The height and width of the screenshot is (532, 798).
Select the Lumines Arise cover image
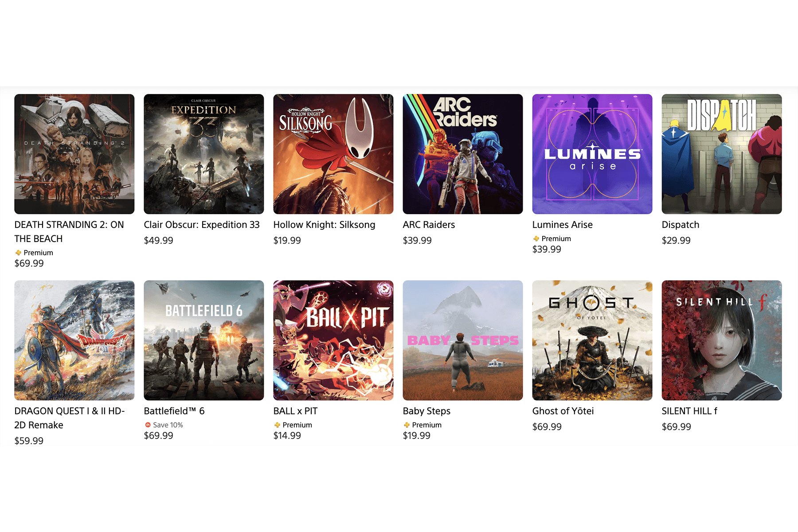pos(592,154)
